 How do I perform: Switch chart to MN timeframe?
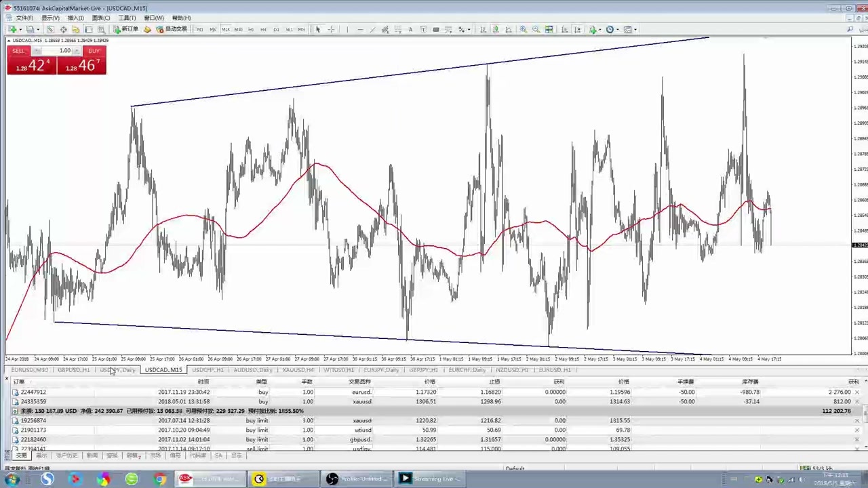[301, 29]
